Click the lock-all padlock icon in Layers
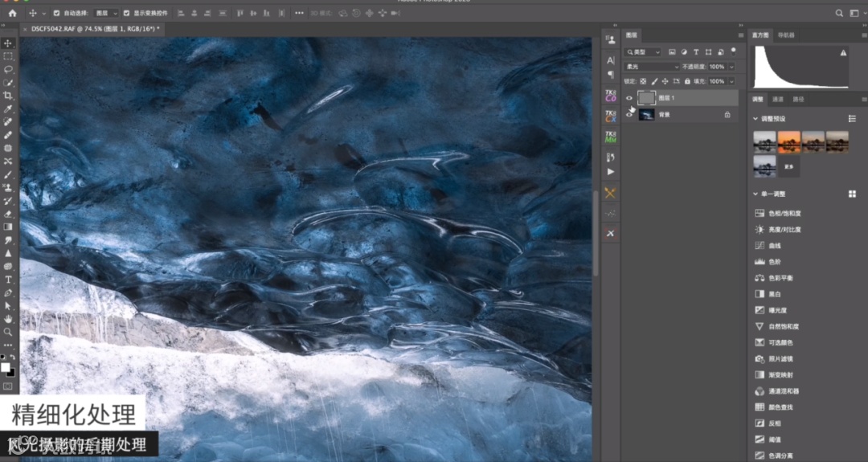Image resolution: width=868 pixels, height=462 pixels. 687,81
